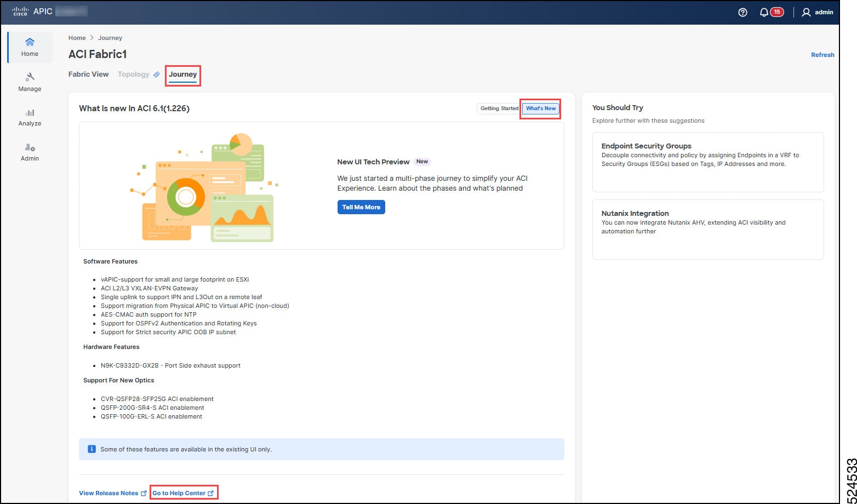Screen dimensions: 857x504
Task: Open Admin in the sidebar
Action: point(30,152)
